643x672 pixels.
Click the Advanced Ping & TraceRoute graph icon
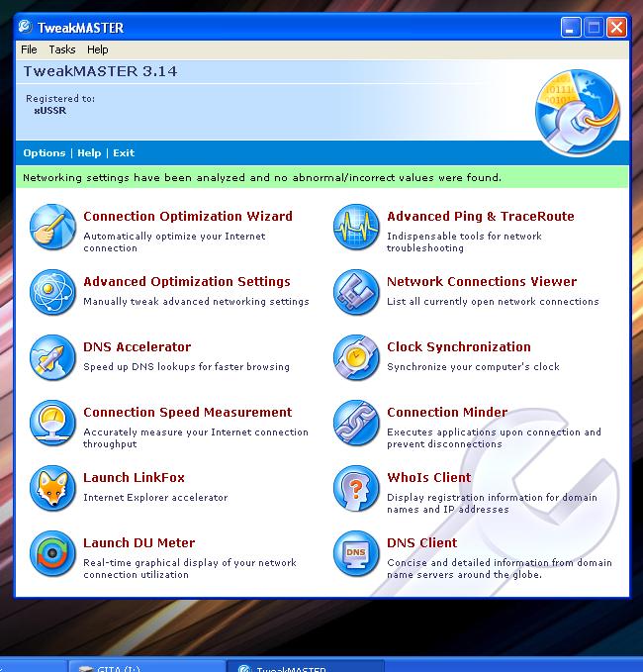click(x=356, y=227)
